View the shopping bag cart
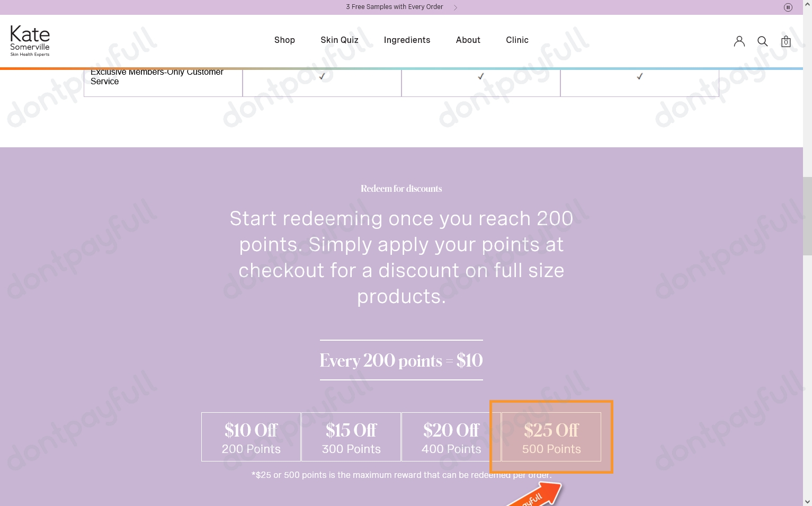This screenshot has width=812, height=506. coord(786,41)
